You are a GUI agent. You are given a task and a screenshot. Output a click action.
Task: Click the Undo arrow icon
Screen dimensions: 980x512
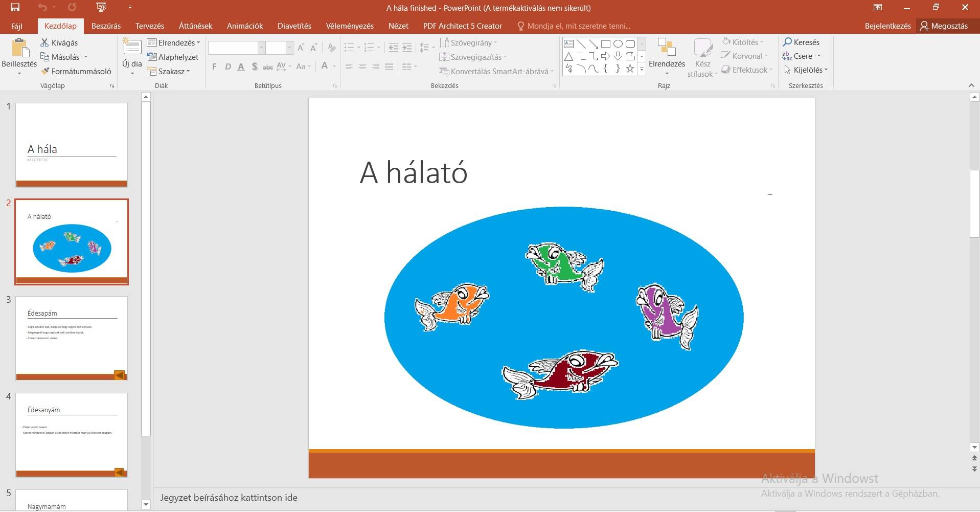click(x=42, y=7)
